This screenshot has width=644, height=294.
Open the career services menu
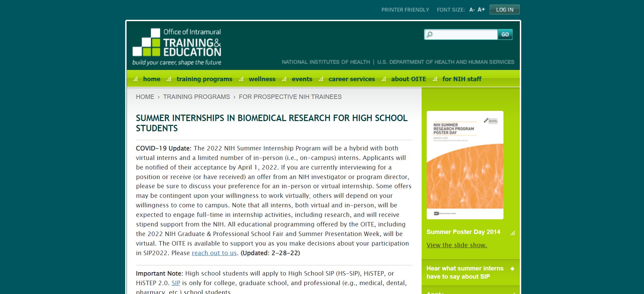point(351,79)
